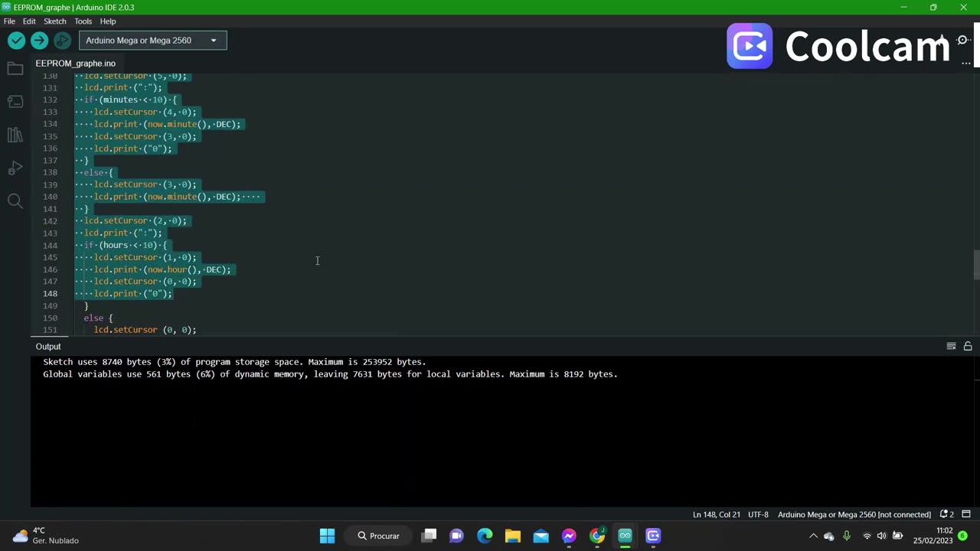980x551 pixels.
Task: Click 'lcd.print (now.hour(), DEC);' on line 146
Action: pyautogui.click(x=162, y=269)
